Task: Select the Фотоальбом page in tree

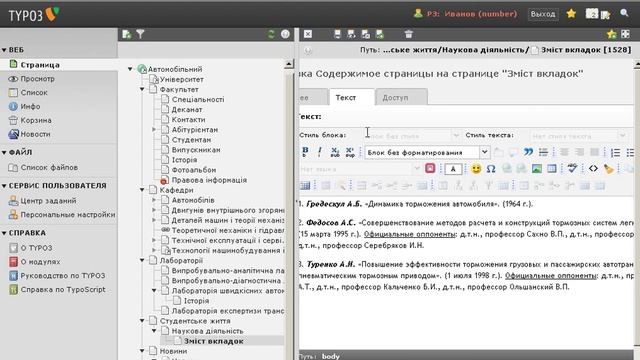Action: [193, 170]
